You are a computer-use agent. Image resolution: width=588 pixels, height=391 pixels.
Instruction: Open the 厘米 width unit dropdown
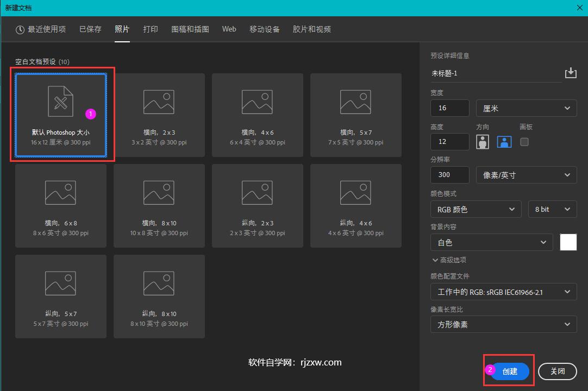[526, 109]
